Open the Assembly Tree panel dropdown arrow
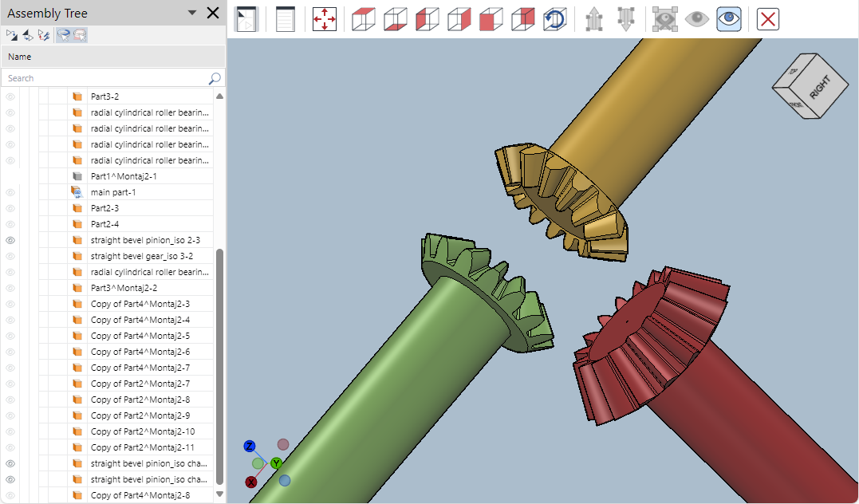Viewport: 859px width, 504px height. click(x=192, y=13)
